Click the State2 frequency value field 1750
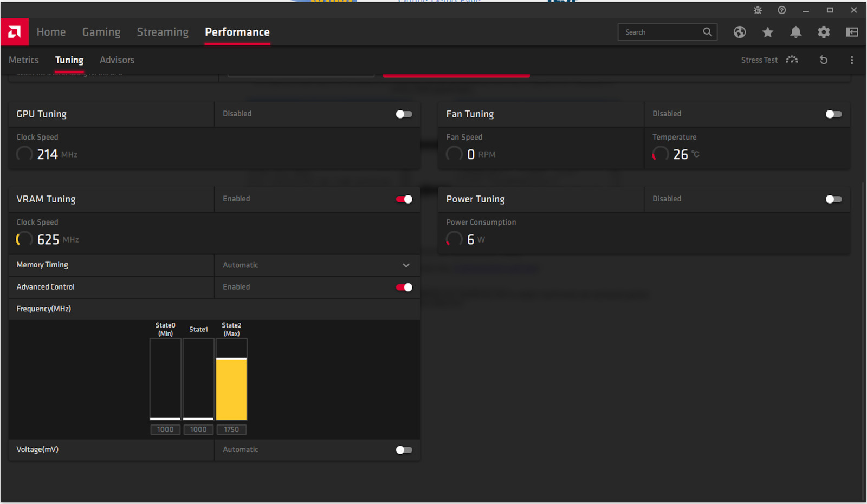This screenshot has width=867, height=504. 231,429
